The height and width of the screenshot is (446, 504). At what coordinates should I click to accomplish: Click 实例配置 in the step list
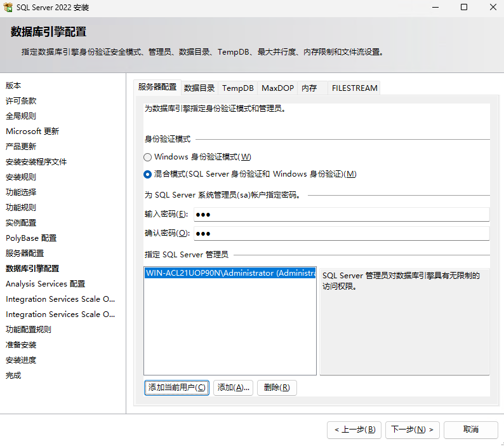click(21, 223)
